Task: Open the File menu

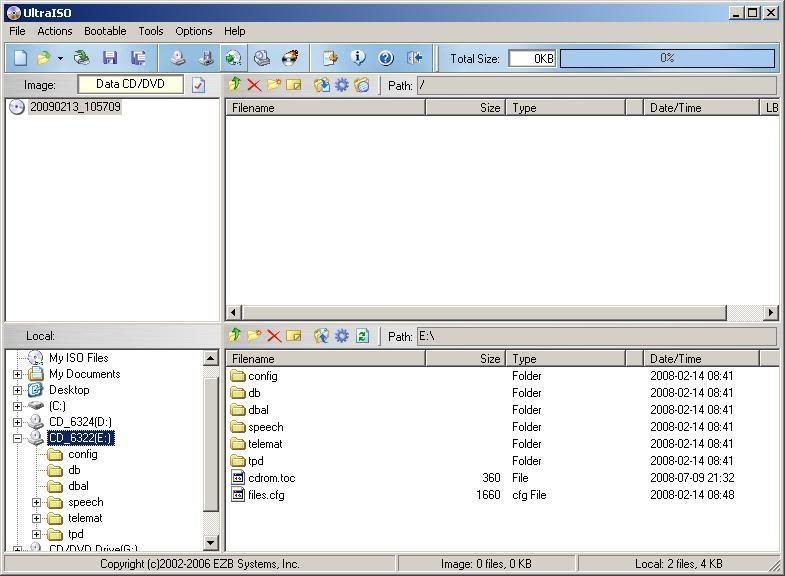Action: pos(18,31)
